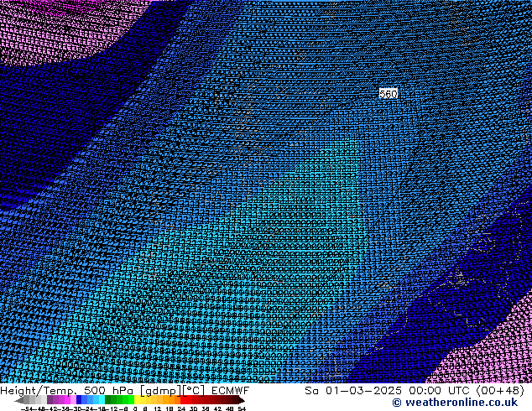
Task: Click the Height/Temp. 500 hPa title
Action: 67,391
